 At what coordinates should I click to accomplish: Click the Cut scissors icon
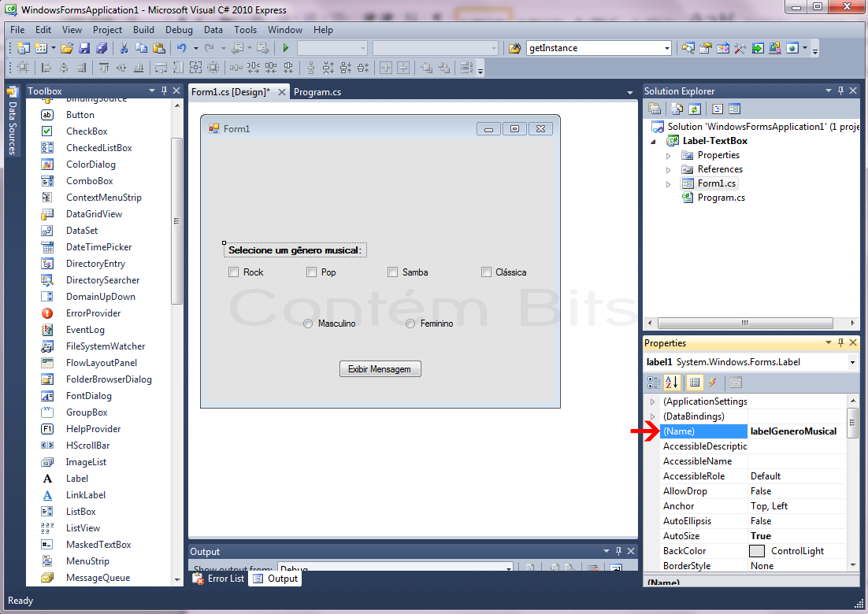pos(124,48)
